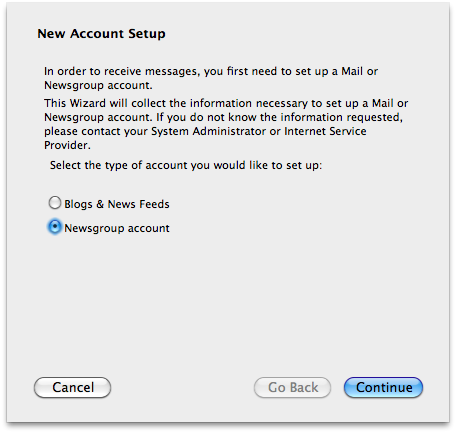Image resolution: width=456 pixels, height=433 pixels.
Task: Proceed to next step with Continue
Action: [383, 387]
